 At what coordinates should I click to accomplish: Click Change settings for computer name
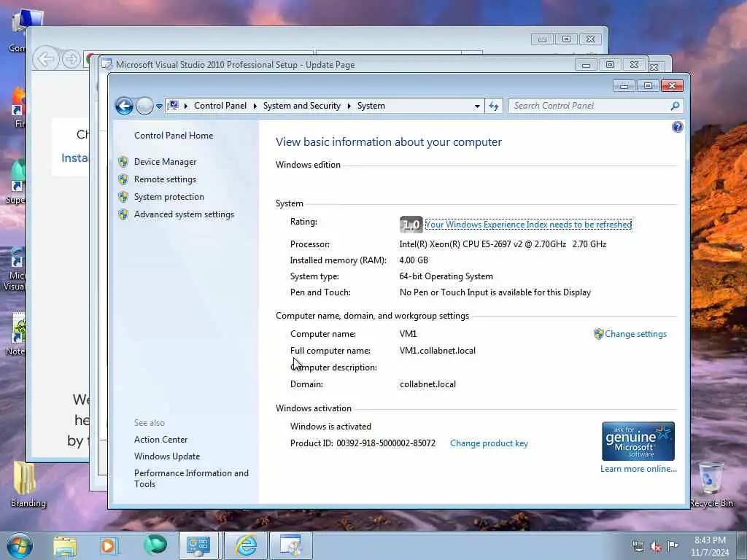pyautogui.click(x=635, y=334)
